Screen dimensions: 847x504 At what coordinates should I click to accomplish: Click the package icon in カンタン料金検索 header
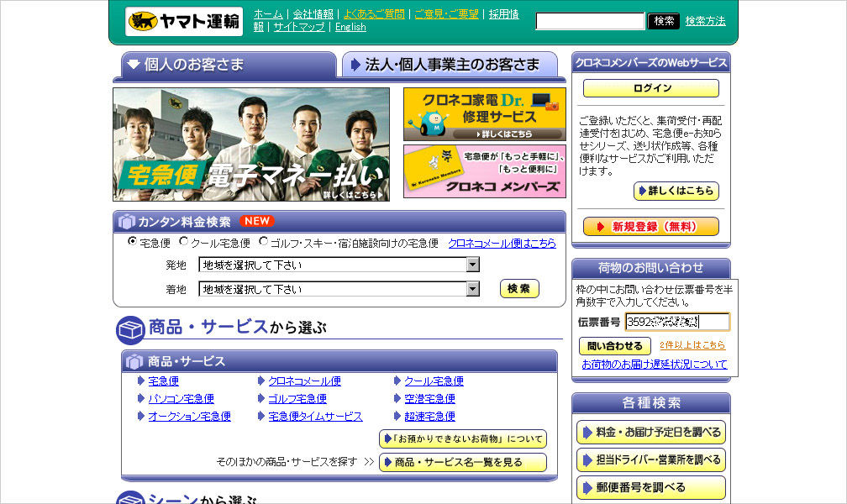[126, 222]
